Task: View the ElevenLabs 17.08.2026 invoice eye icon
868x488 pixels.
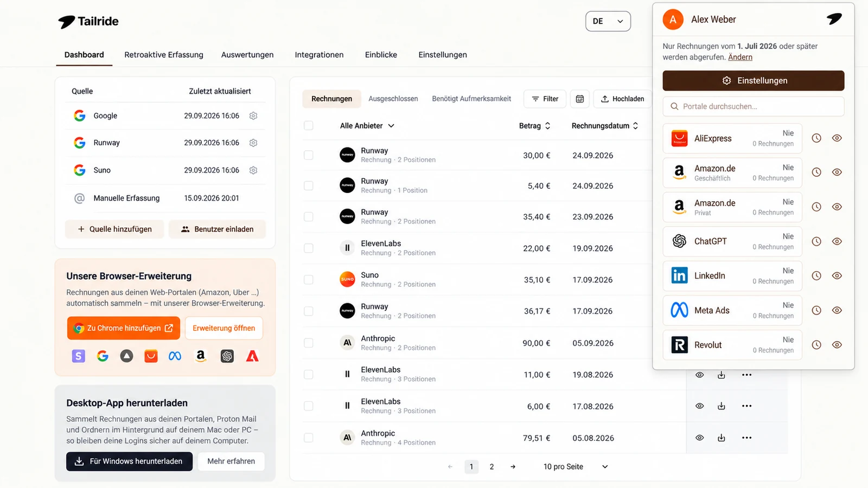Action: point(700,406)
